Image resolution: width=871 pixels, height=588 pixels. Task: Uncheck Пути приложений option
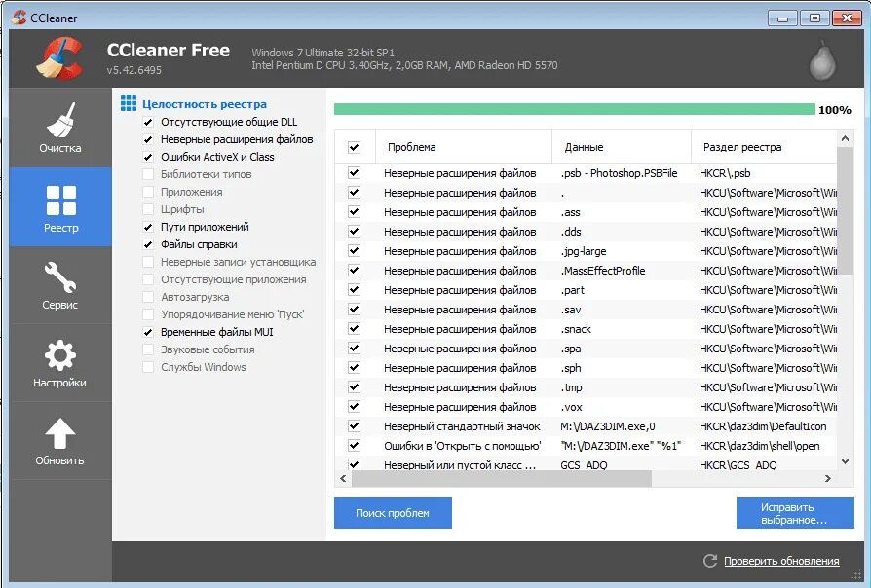click(148, 227)
